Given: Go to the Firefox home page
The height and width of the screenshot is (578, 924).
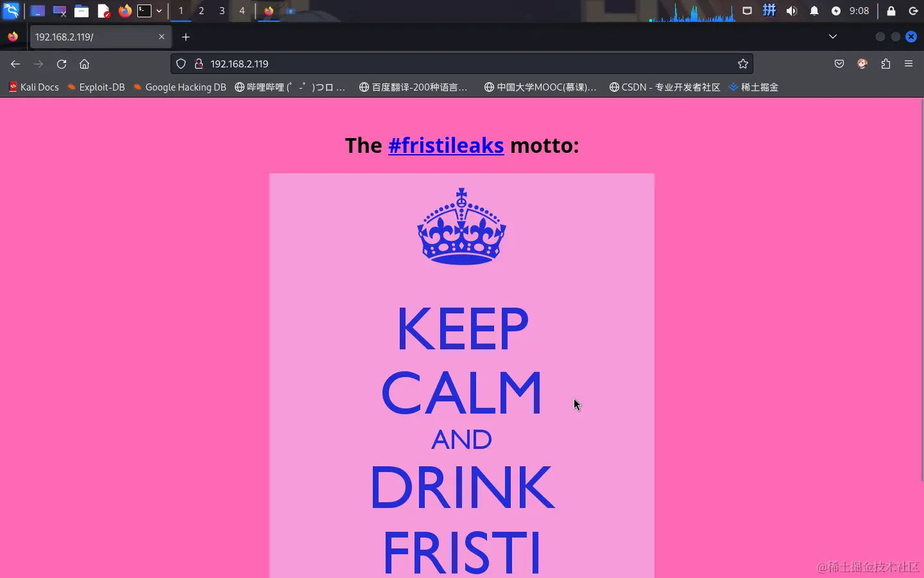Looking at the screenshot, I should 84,64.
